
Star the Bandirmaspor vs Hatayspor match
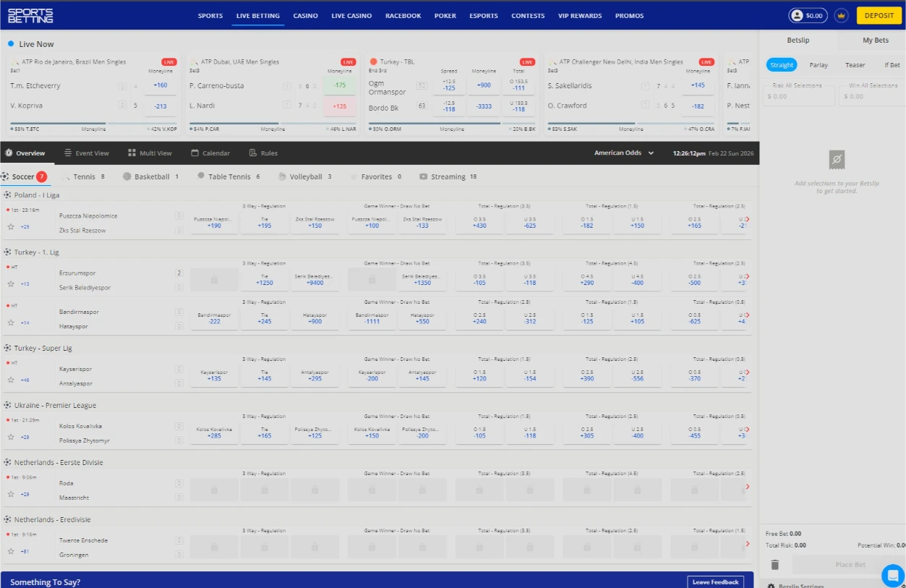click(x=11, y=323)
